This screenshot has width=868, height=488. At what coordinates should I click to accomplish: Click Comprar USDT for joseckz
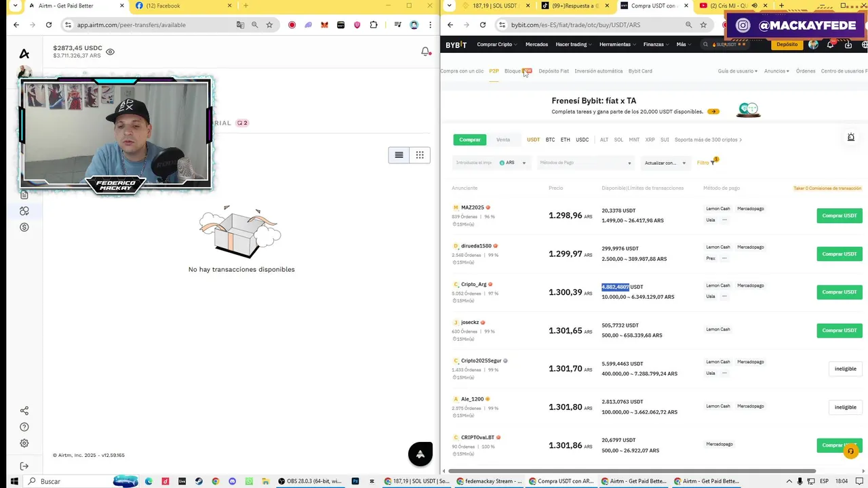tap(840, 330)
